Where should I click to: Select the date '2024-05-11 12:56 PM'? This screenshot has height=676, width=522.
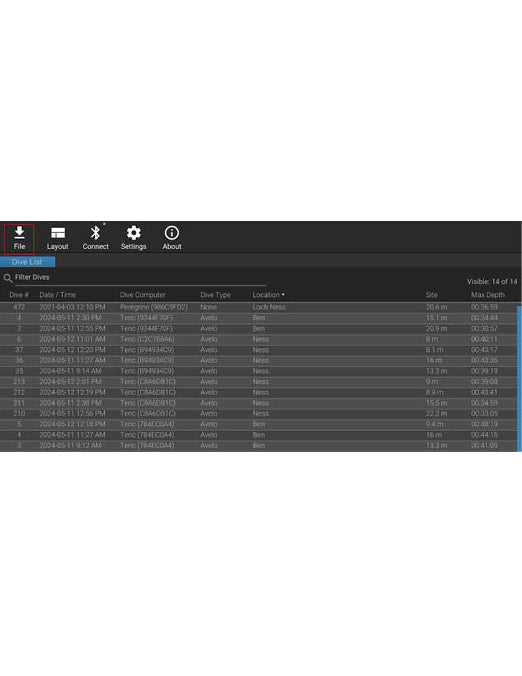click(x=72, y=413)
